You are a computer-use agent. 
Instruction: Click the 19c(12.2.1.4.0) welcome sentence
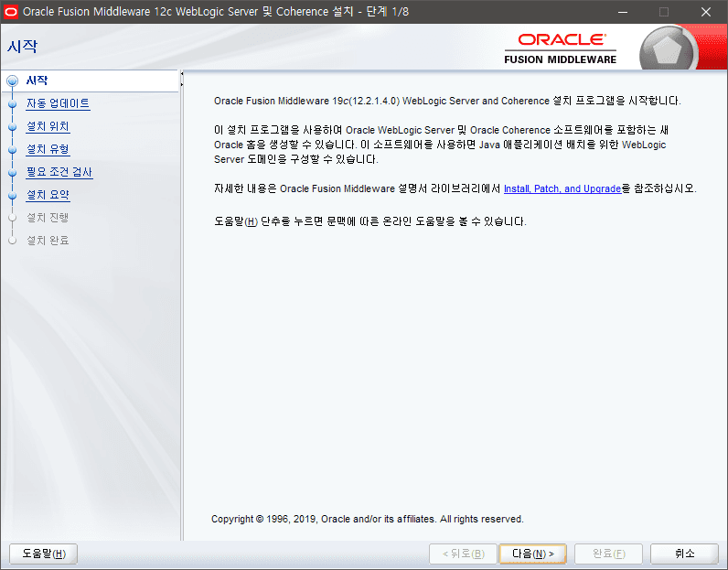coord(447,101)
